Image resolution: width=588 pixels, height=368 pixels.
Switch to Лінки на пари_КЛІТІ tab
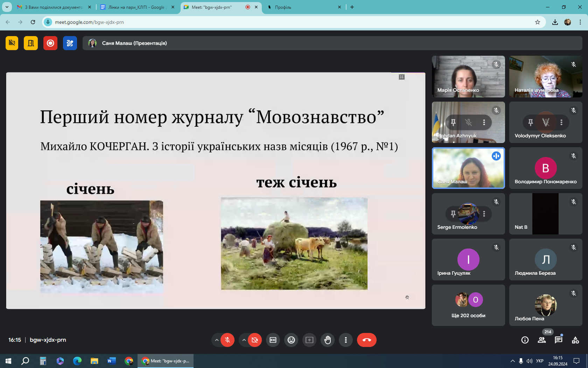pyautogui.click(x=136, y=7)
